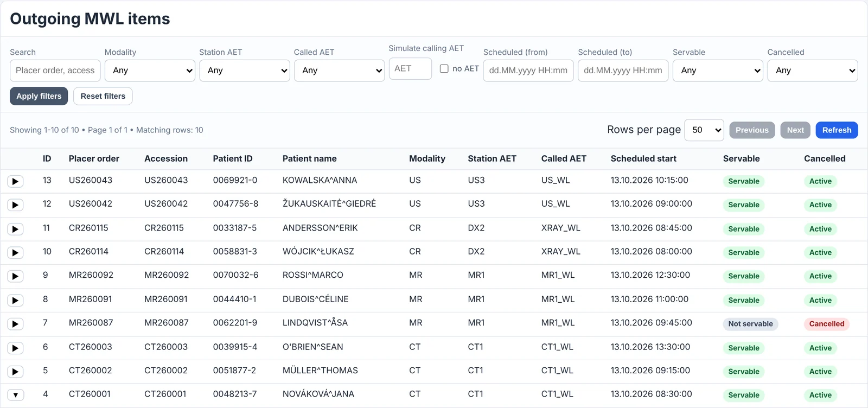Viewport: 868px width, 408px height.
Task: Click the Not servable badge
Action: (750, 324)
